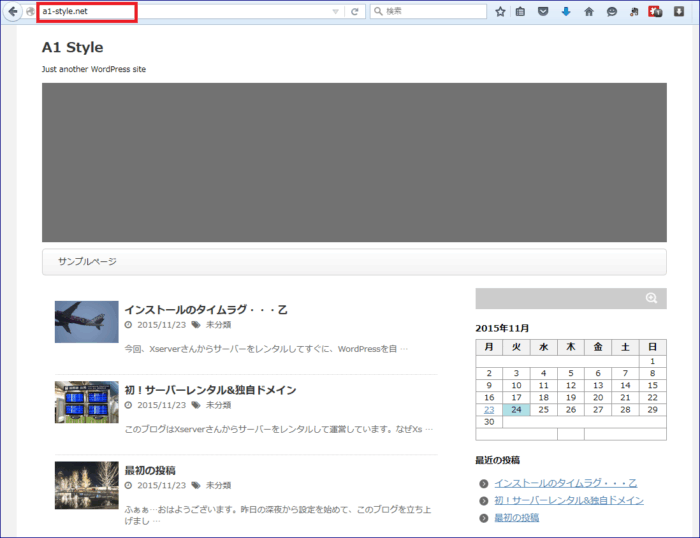Click the tagline Just another WordPress site
Image resolution: width=700 pixels, height=538 pixels.
click(94, 69)
